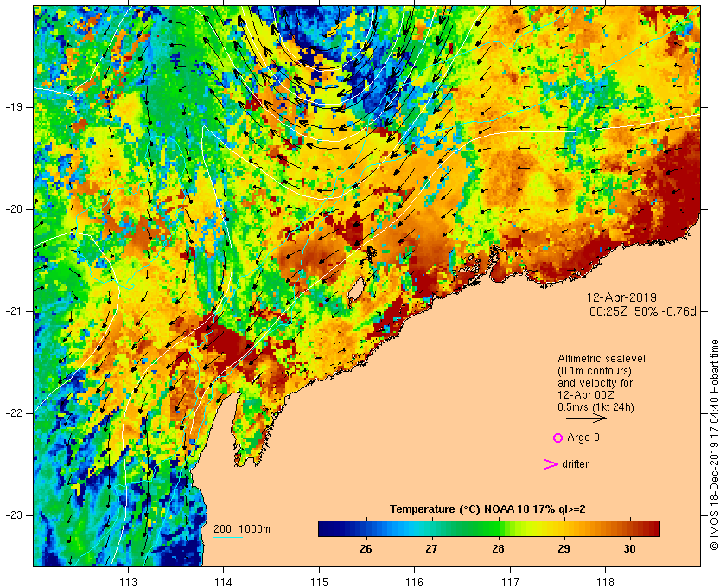726x588 pixels.
Task: Click the 'Argo 0' legend label
Action: (x=583, y=438)
